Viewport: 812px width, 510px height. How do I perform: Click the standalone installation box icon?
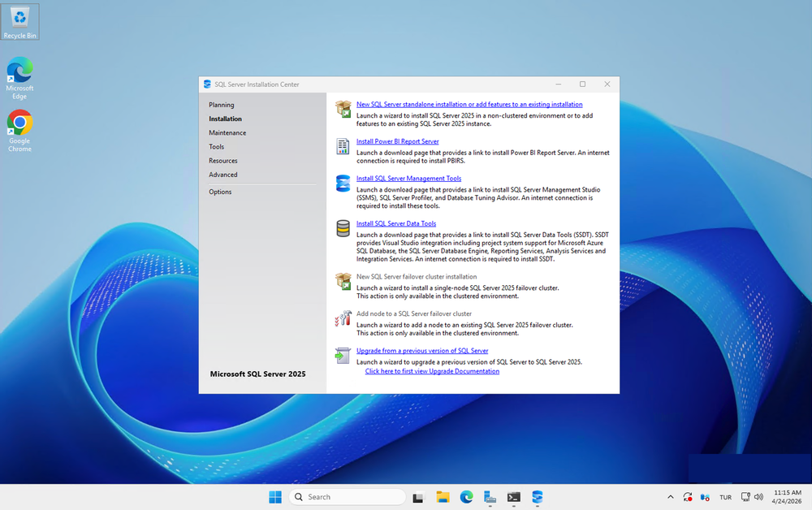click(x=343, y=109)
